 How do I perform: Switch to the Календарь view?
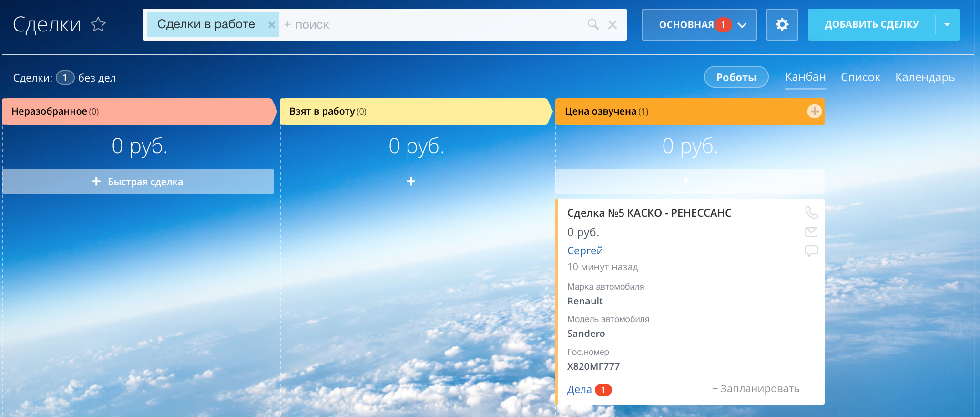pyautogui.click(x=925, y=77)
